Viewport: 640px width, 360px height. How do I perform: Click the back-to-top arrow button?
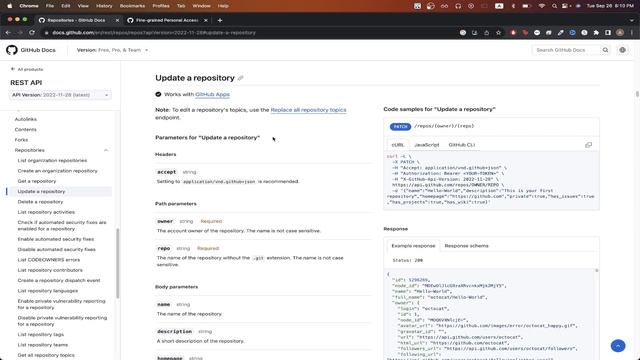[x=618, y=346]
